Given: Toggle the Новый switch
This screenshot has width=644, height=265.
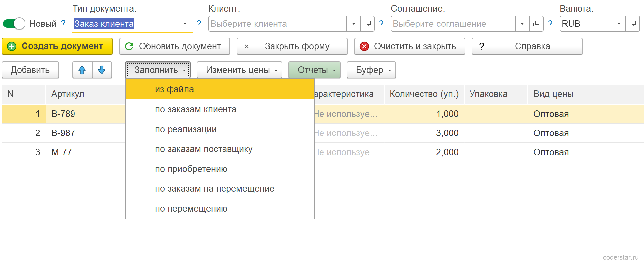Looking at the screenshot, I should click(x=14, y=24).
